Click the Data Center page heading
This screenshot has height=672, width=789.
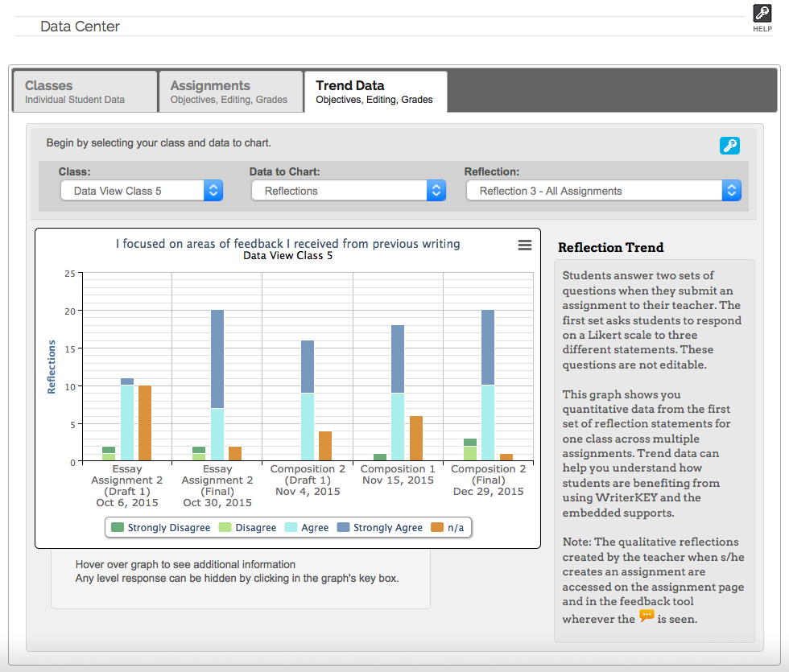pos(80,27)
